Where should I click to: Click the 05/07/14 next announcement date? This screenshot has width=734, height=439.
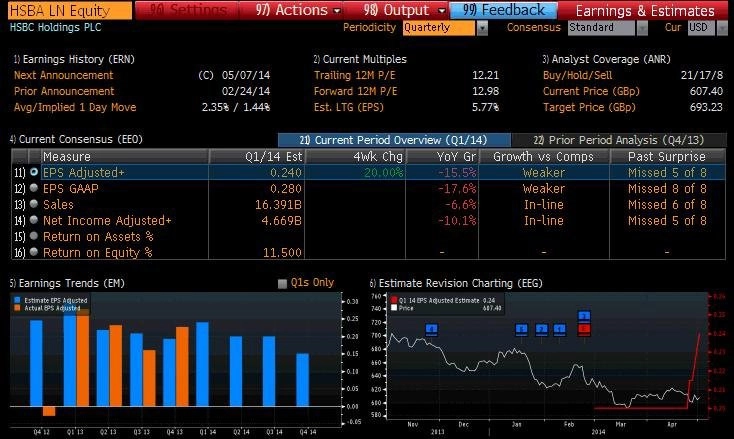click(x=246, y=75)
